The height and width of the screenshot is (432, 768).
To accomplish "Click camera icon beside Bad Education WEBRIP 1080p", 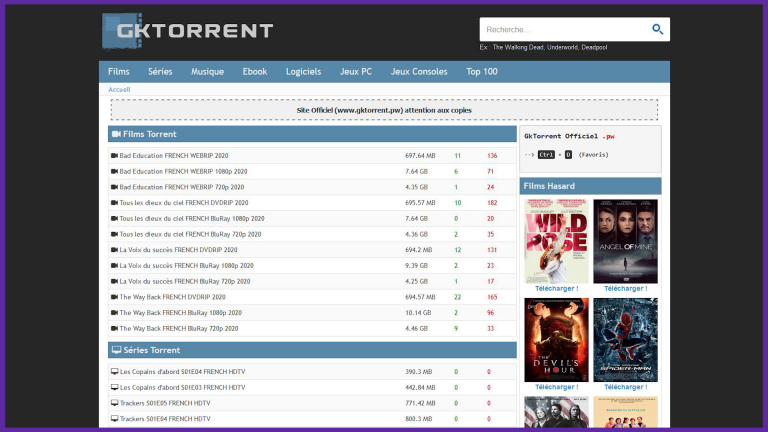I will click(x=114, y=171).
